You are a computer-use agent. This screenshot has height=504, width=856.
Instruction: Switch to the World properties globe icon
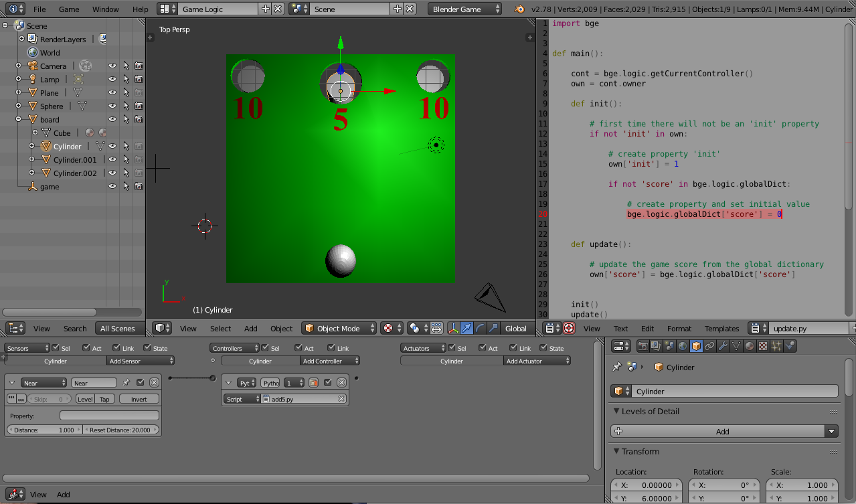click(683, 346)
